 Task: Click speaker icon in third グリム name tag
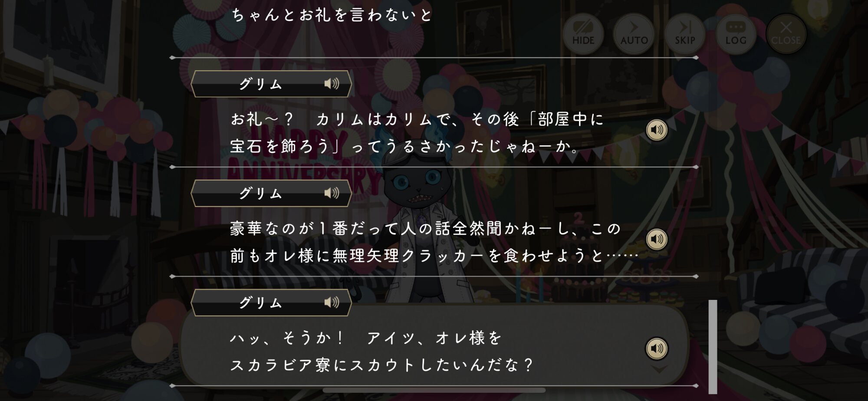[x=332, y=302]
